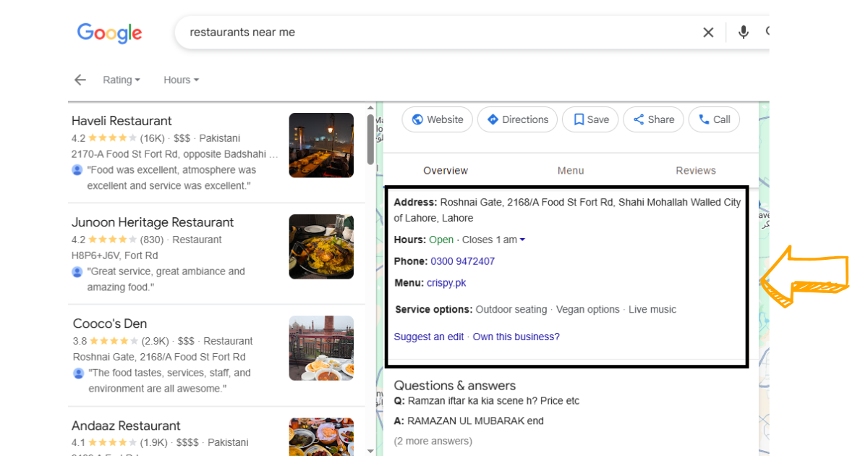Start voice search with microphone icon
This screenshot has width=868, height=456.
click(x=743, y=33)
